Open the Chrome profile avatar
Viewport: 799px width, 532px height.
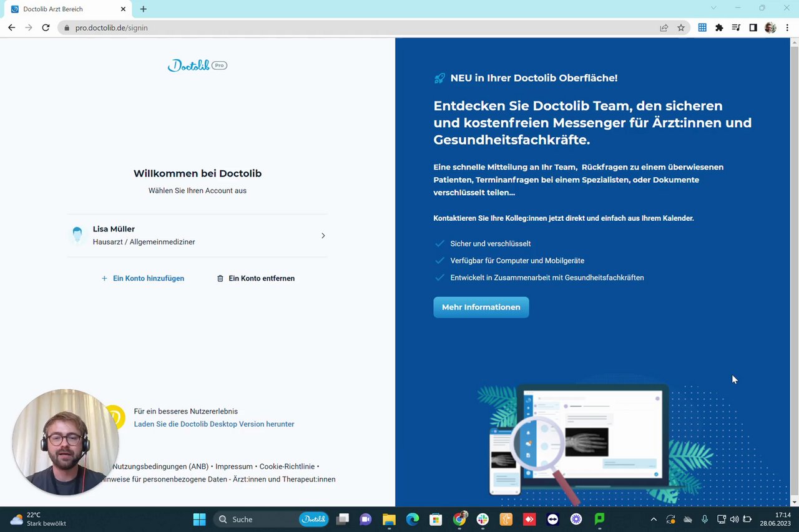tap(770, 27)
